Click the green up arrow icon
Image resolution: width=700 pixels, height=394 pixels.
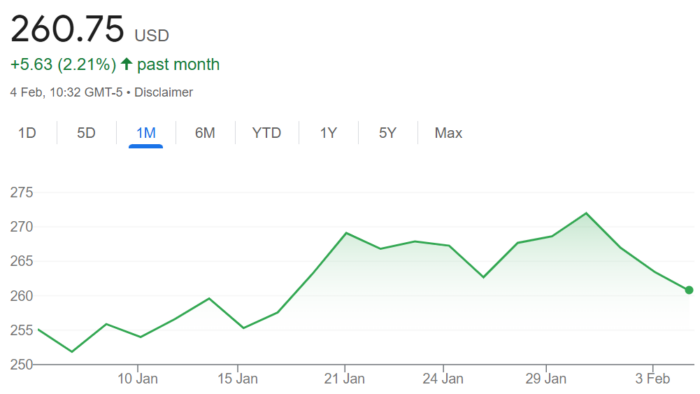126,64
